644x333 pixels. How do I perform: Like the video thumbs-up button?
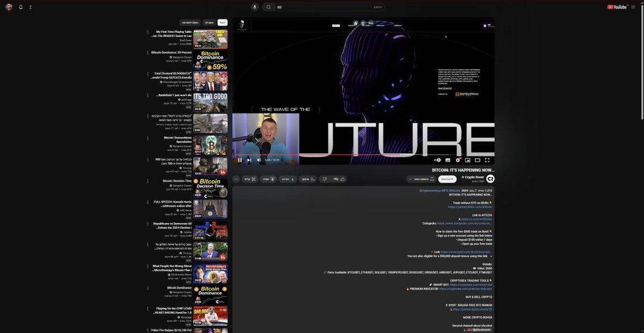[339, 179]
